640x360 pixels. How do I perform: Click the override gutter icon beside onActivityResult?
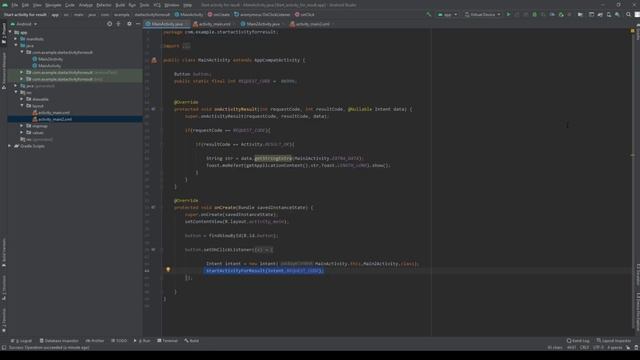click(153, 109)
